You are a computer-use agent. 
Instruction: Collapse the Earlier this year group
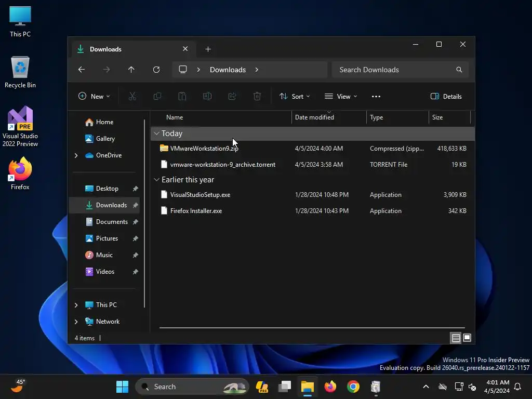click(x=156, y=179)
